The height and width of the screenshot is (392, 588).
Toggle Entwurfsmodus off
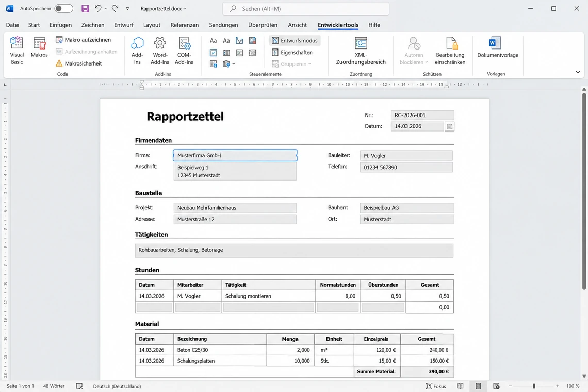pos(295,41)
